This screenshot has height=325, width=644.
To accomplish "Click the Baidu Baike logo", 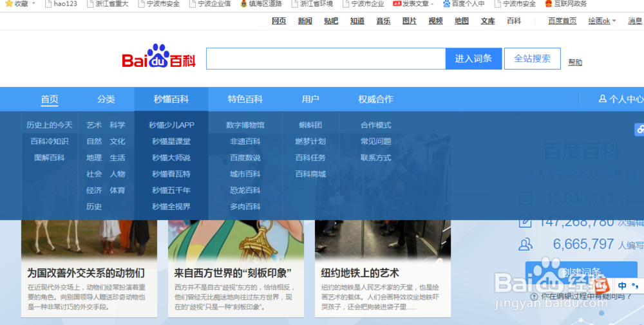I will point(159,56).
